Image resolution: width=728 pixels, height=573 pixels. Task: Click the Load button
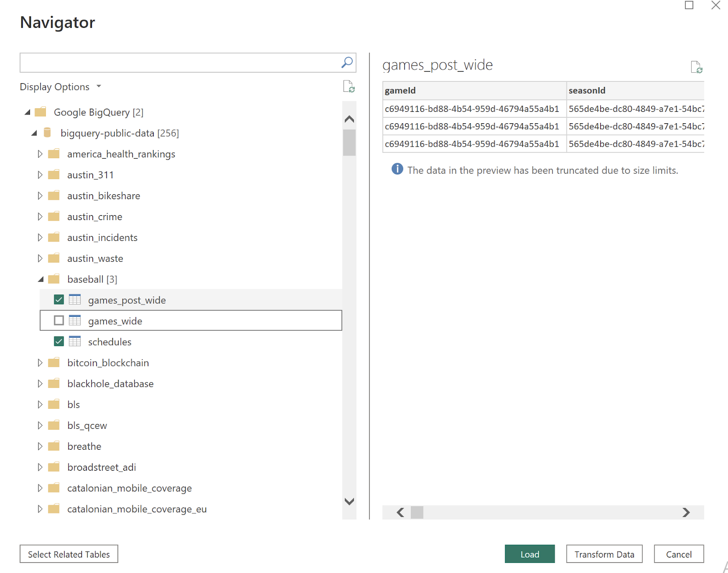(530, 554)
